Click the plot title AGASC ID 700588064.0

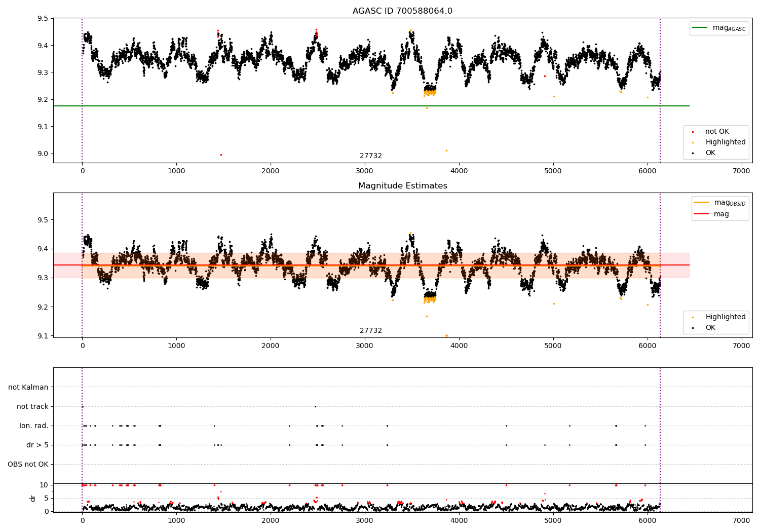pos(402,11)
